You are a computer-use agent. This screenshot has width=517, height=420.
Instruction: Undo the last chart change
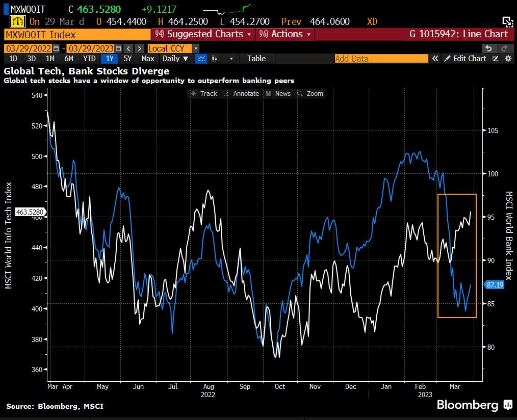tap(488, 48)
